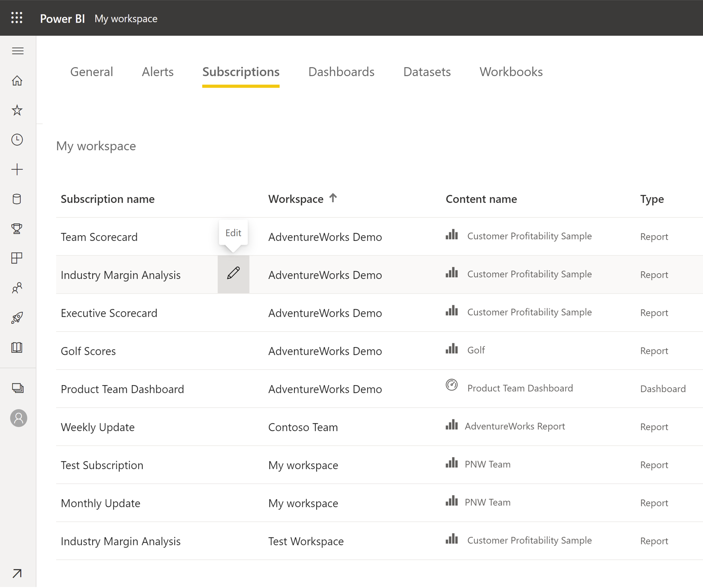
Task: Select Product Team Dashboard subscription name
Action: (x=122, y=389)
